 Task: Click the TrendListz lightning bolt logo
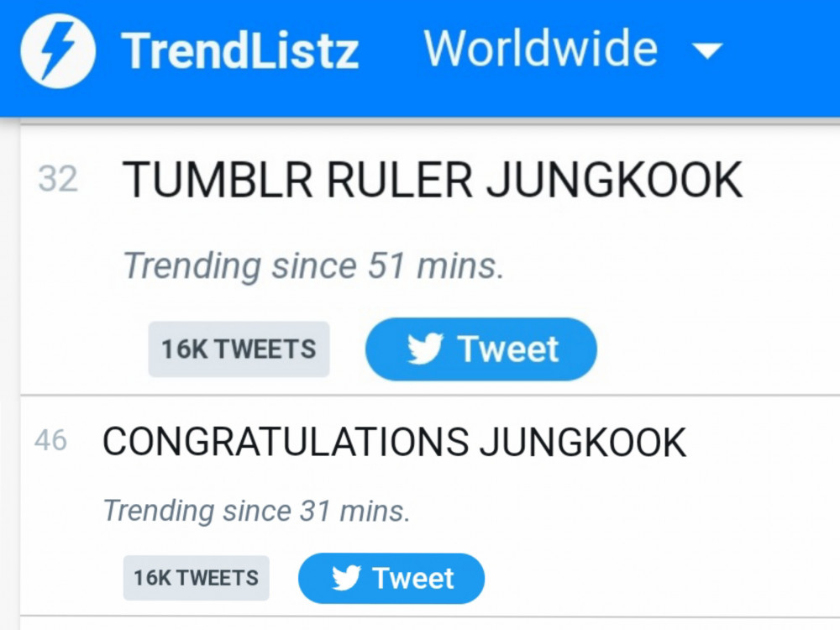click(x=59, y=51)
